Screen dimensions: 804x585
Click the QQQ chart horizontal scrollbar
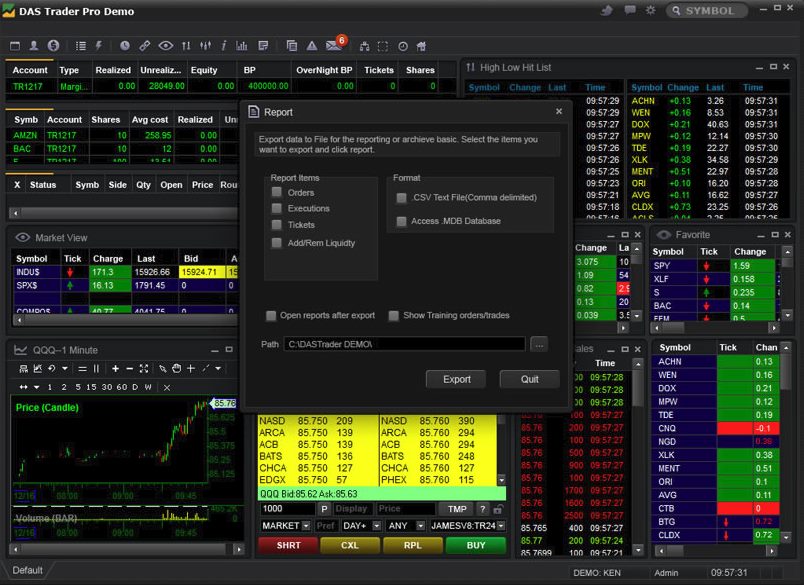tap(127, 549)
